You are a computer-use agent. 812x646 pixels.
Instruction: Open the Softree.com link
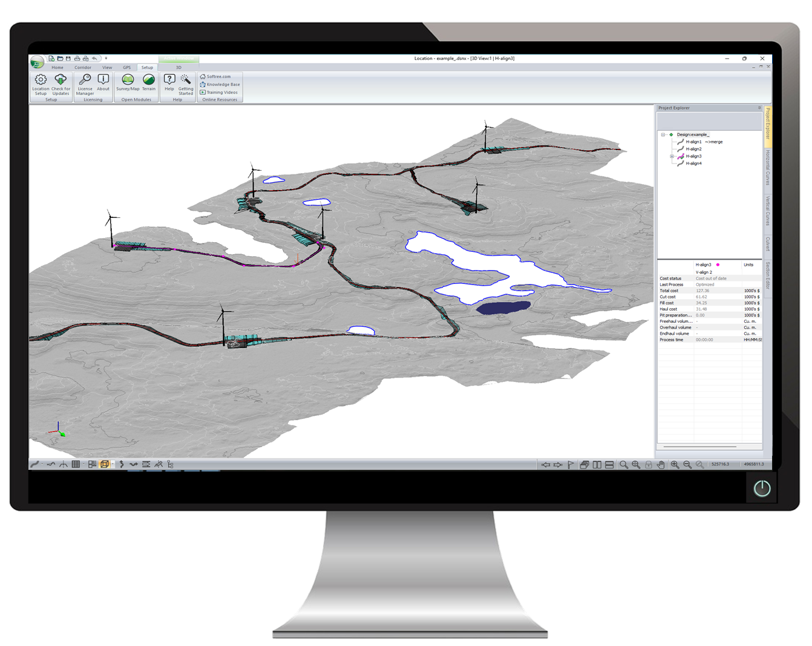(x=218, y=76)
